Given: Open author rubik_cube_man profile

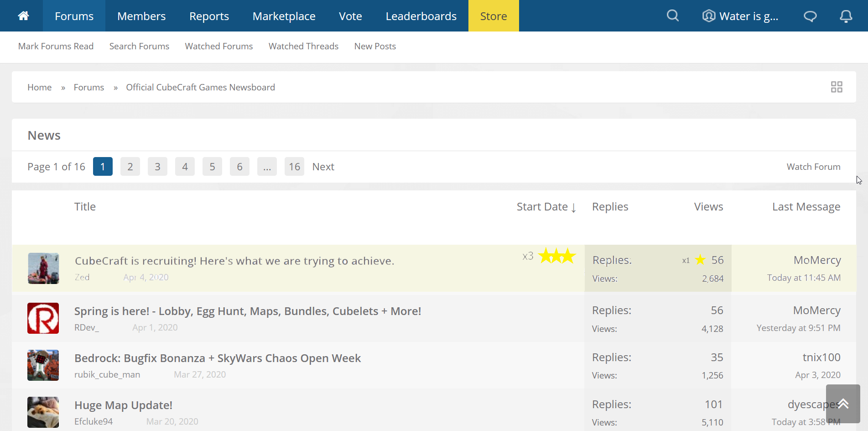Looking at the screenshot, I should coord(107,374).
